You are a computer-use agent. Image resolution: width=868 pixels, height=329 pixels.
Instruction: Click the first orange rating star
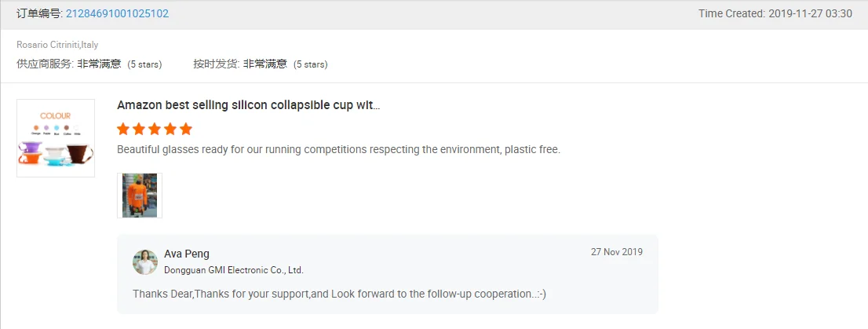tap(123, 129)
